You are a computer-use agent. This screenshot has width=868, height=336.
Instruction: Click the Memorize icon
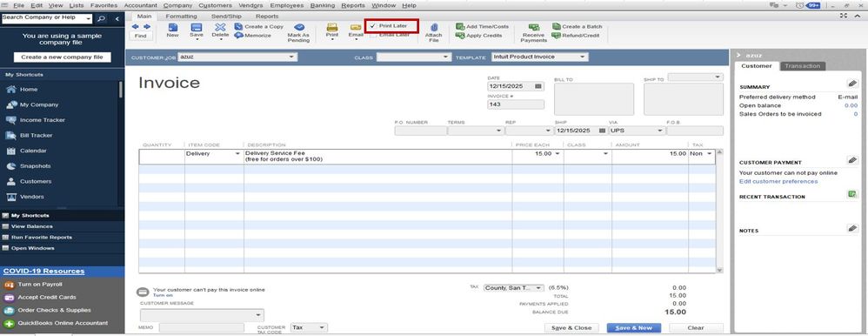[x=238, y=35]
